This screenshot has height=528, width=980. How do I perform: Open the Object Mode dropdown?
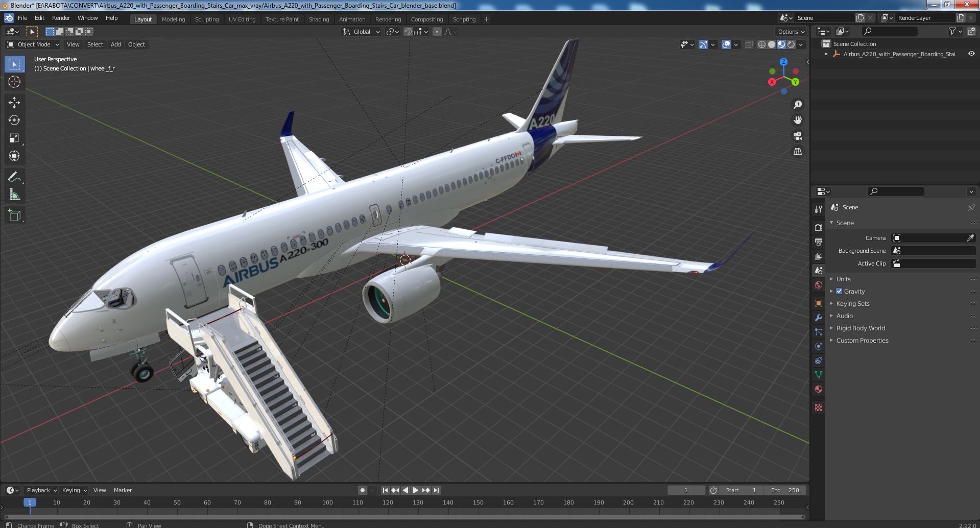[x=33, y=44]
